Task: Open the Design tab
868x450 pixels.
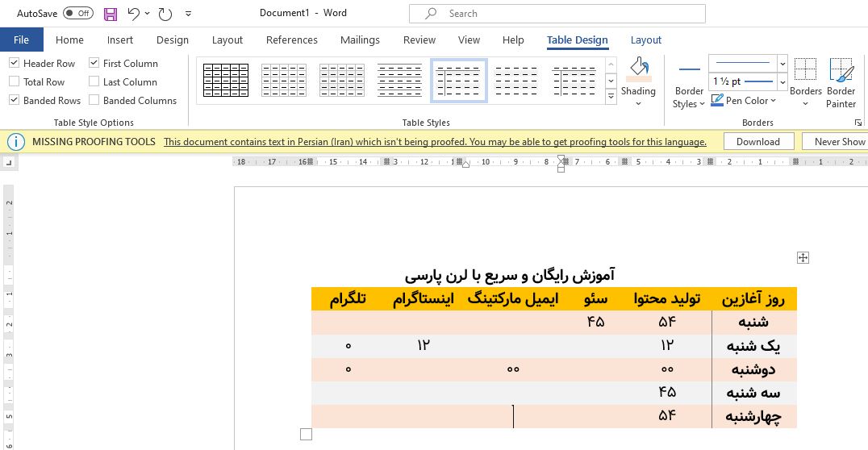Action: 172,40
